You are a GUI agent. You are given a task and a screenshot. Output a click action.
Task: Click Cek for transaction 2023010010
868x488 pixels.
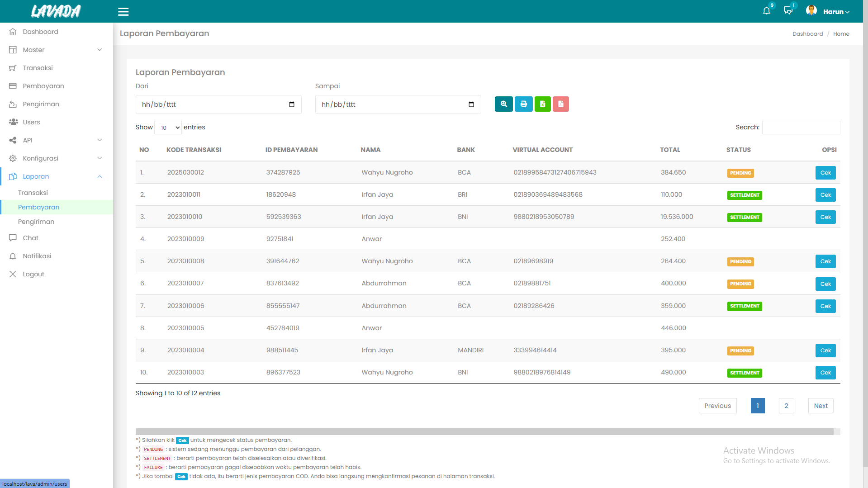pyautogui.click(x=825, y=217)
